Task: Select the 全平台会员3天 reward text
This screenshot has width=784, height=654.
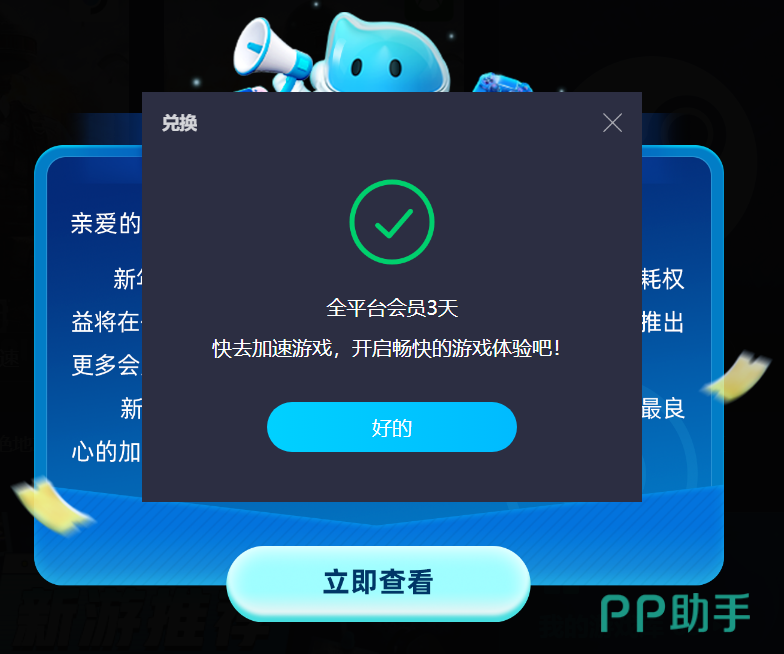Action: point(392,308)
